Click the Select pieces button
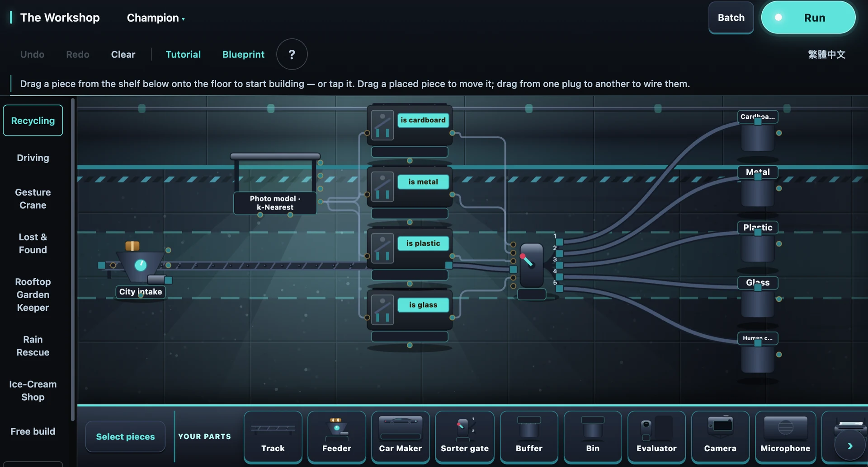Viewport: 868px width, 467px height. click(x=125, y=436)
